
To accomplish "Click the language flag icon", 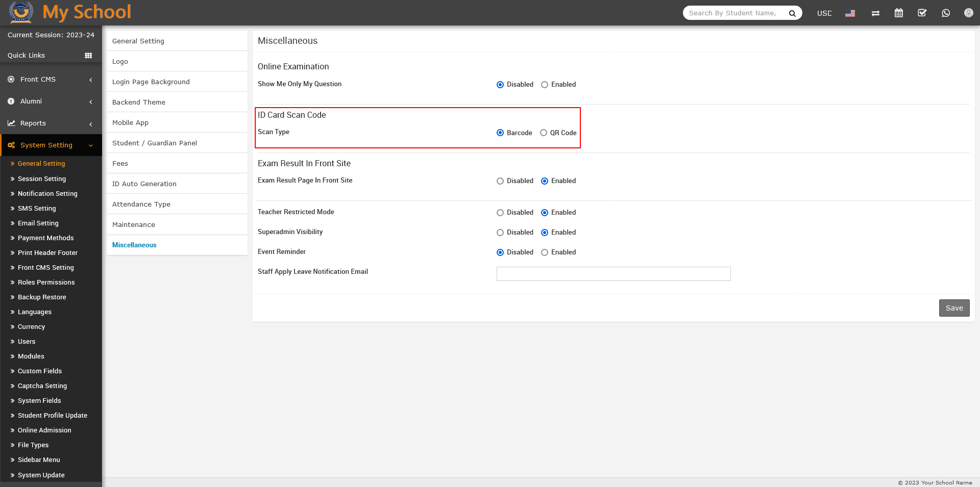I will click(850, 13).
